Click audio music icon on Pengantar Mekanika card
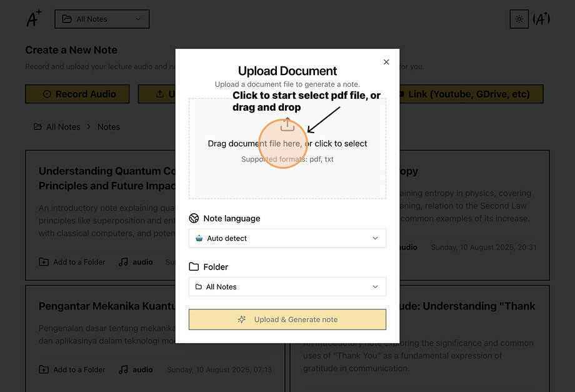 click(x=124, y=369)
